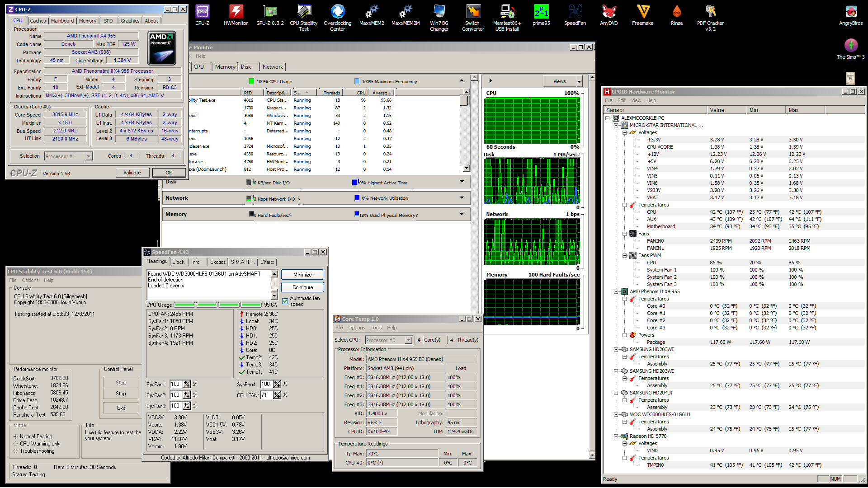Collapse the Voltages tree node under MICRO-STAR
This screenshot has width=868, height=488.
click(625, 132)
